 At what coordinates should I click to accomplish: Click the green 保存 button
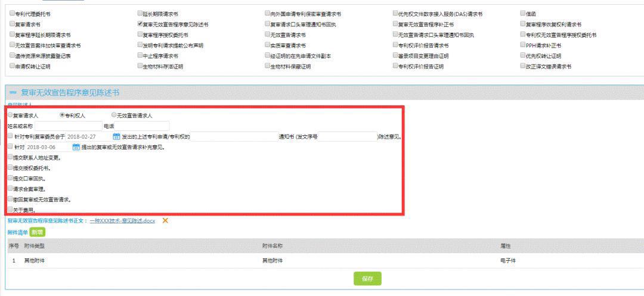367,278
